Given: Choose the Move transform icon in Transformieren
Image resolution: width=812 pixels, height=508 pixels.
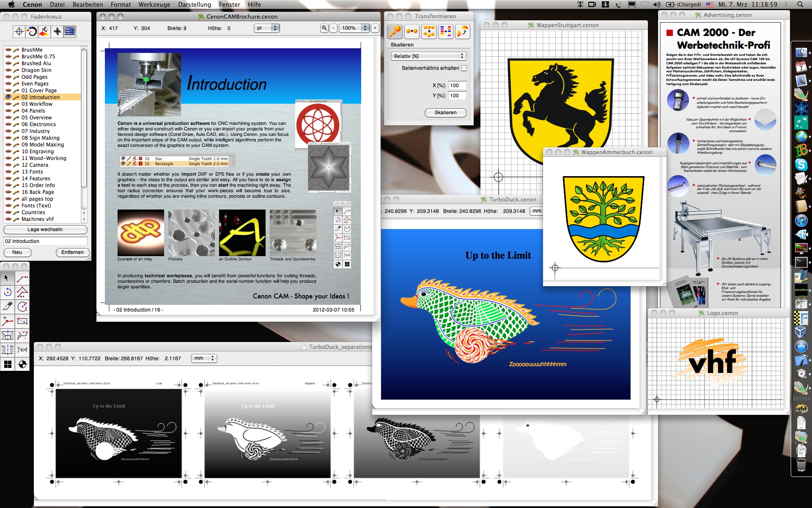Looking at the screenshot, I should click(x=411, y=31).
